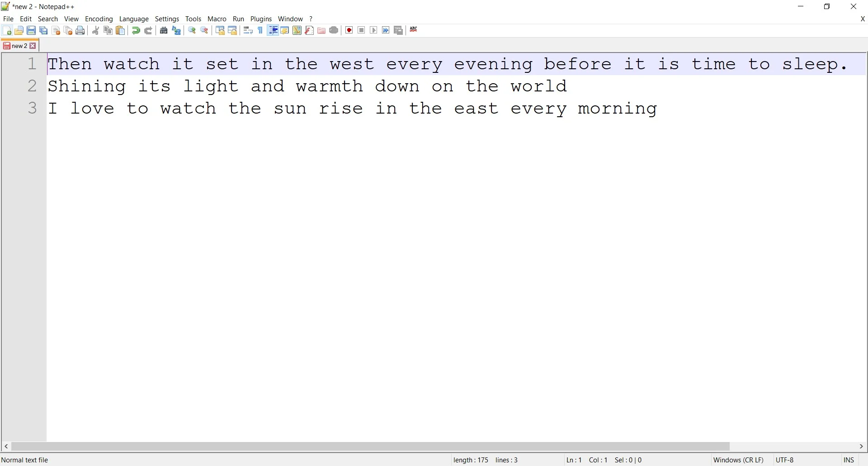Click line number 2 in the margin
Viewport: 868px width, 466px height.
coord(32,86)
